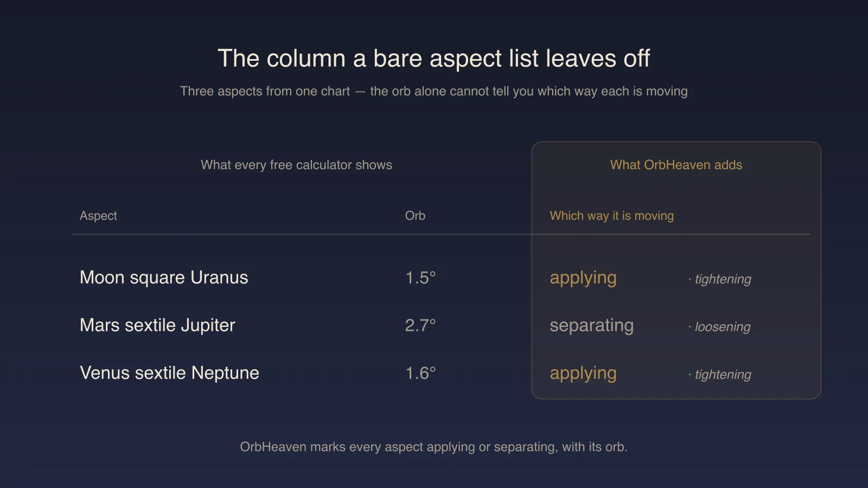Click the 1.6° orb value
The height and width of the screenshot is (488, 868).
pos(420,373)
